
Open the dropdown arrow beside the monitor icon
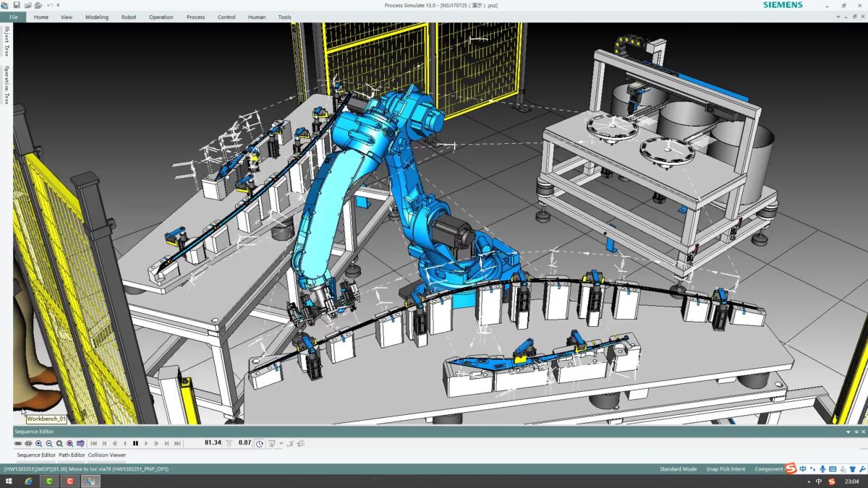[x=281, y=443]
